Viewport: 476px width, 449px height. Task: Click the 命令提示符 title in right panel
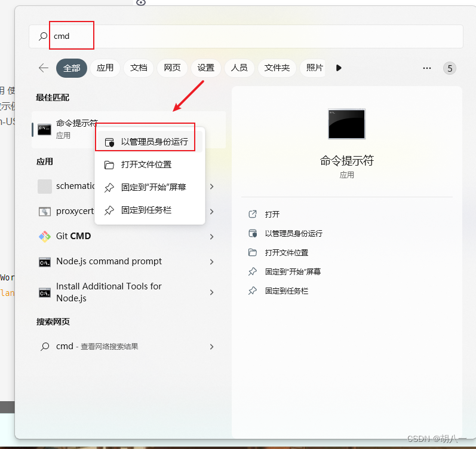point(346,160)
